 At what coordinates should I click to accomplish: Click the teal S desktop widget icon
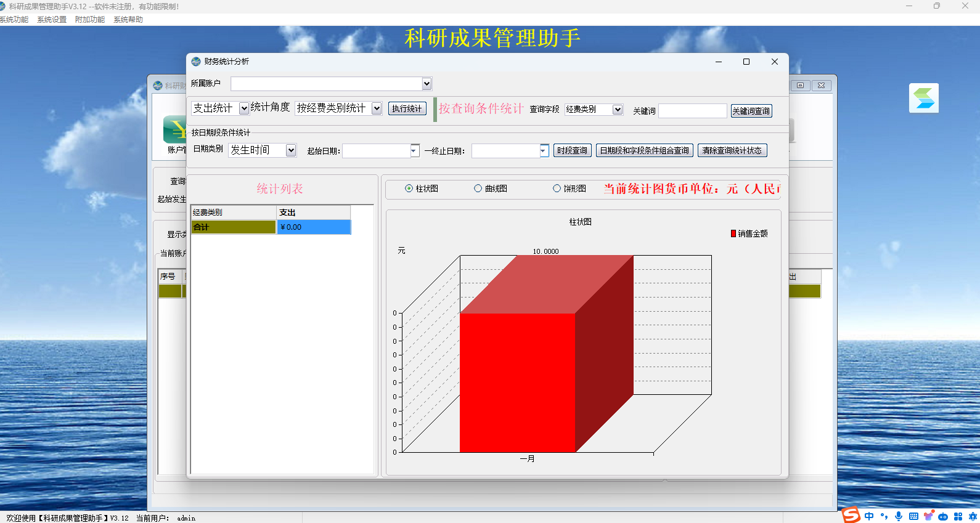click(924, 98)
